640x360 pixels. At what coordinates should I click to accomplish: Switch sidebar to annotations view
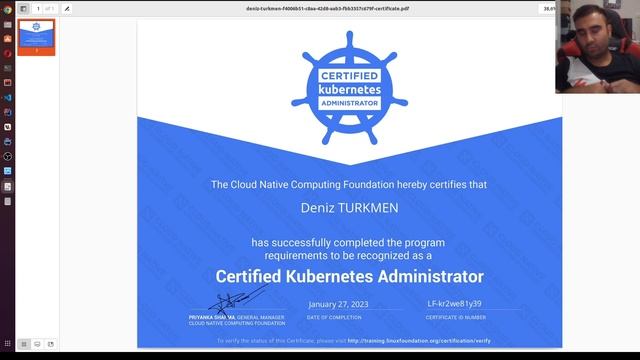[x=37, y=344]
